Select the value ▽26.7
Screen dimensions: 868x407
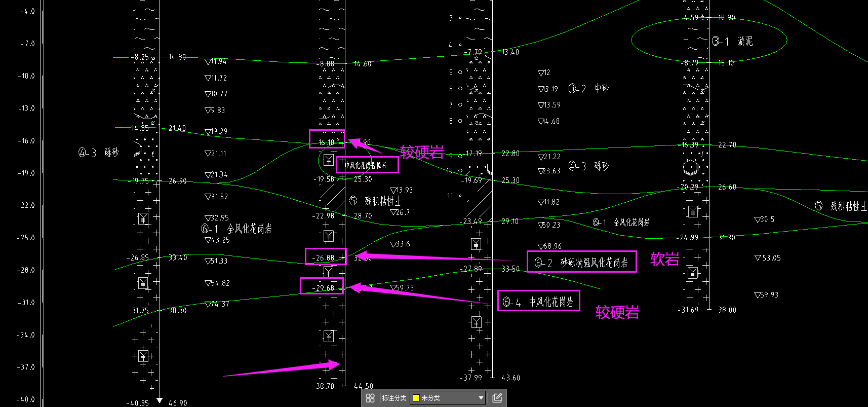[x=400, y=212]
